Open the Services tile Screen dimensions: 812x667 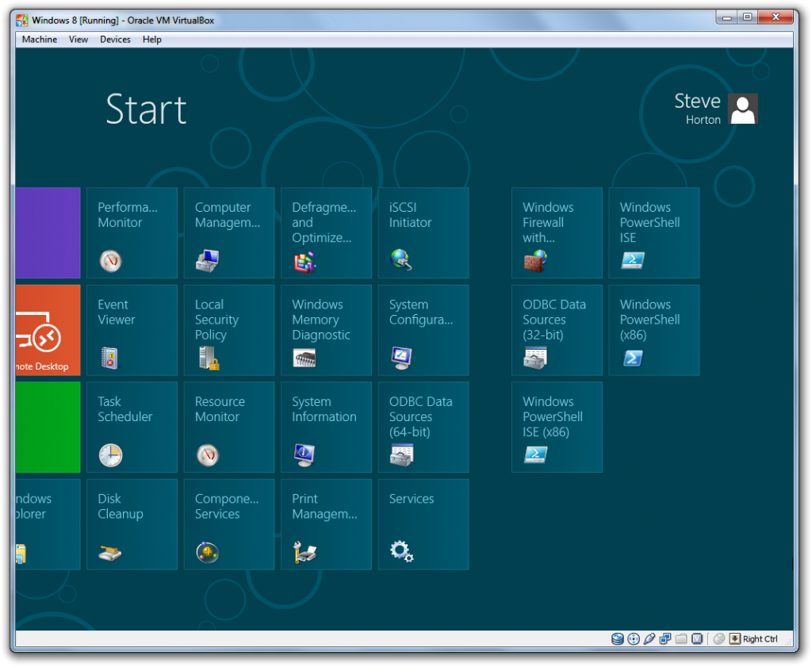pos(423,523)
